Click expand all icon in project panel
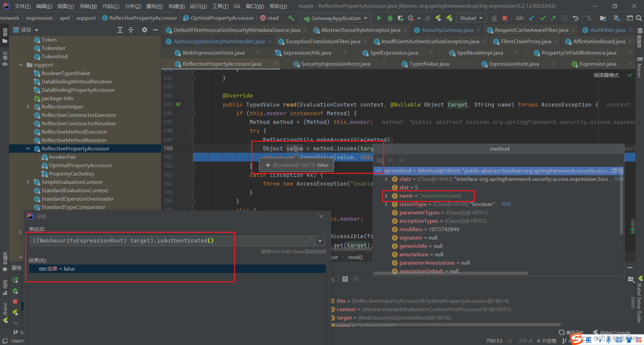The height and width of the screenshot is (345, 644). point(120,30)
